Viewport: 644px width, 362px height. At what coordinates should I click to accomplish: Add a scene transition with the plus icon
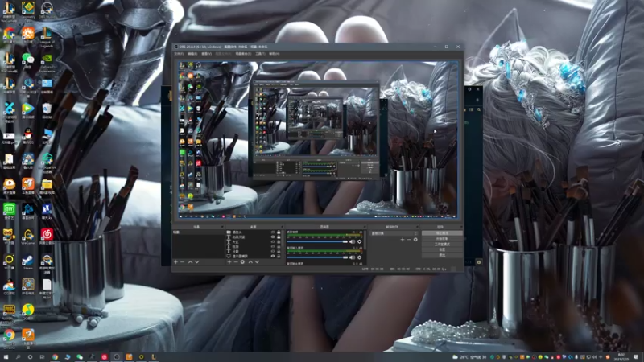[402, 240]
